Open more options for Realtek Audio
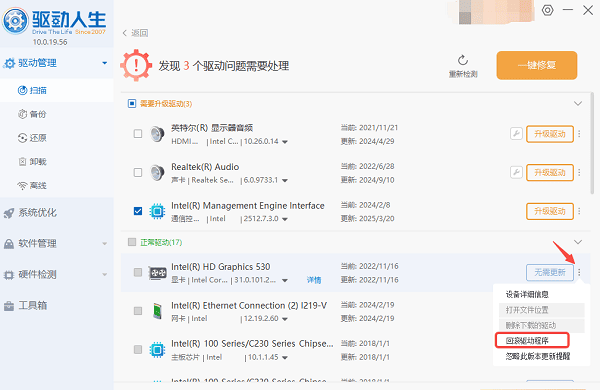600x390 pixels. (579, 173)
